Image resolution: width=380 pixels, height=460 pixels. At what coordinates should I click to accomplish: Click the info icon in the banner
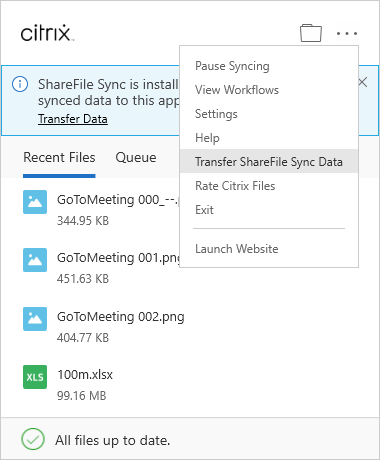click(x=20, y=84)
